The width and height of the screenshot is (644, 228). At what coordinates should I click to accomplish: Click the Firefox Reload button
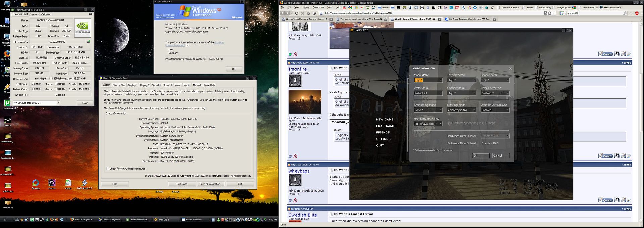(297, 13)
